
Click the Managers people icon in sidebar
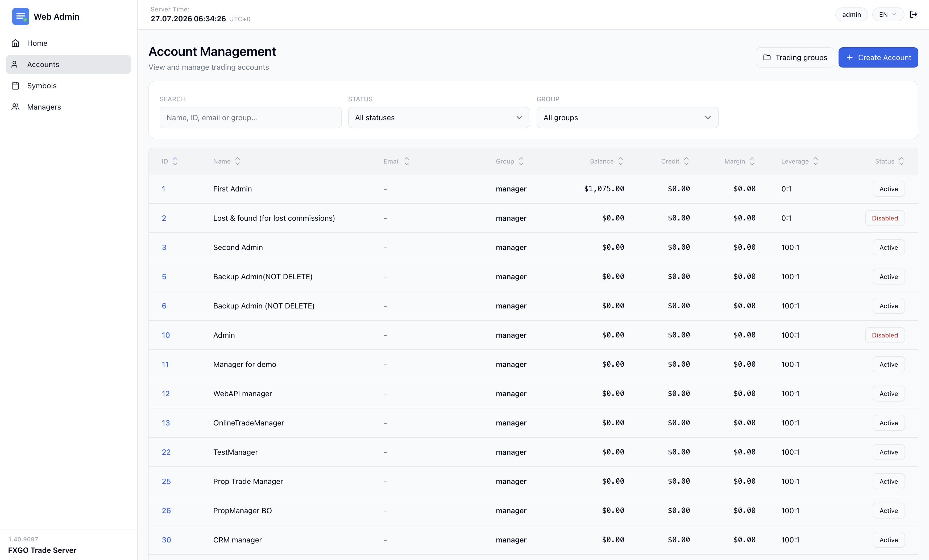(x=15, y=107)
